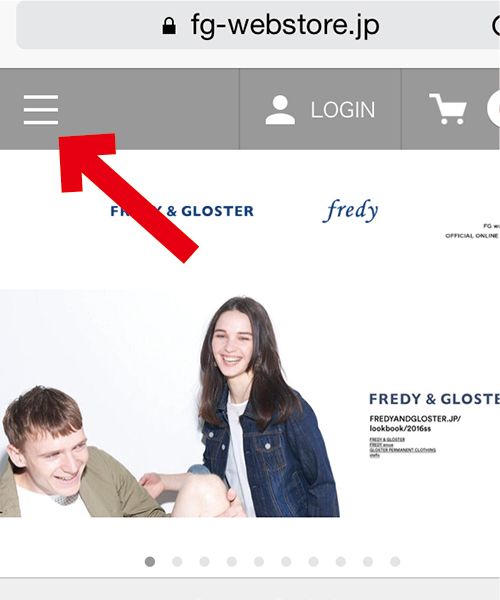Open the lookbook banner photo of models

[169, 404]
